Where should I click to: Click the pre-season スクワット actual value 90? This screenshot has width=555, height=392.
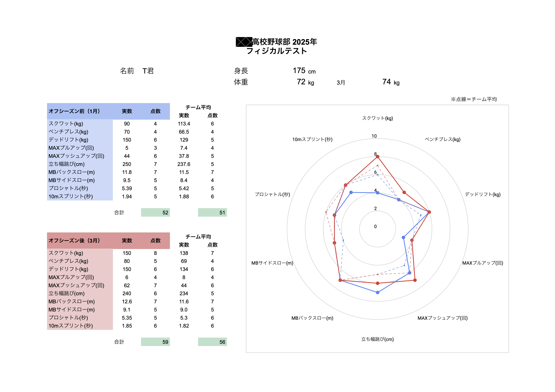pyautogui.click(x=127, y=124)
